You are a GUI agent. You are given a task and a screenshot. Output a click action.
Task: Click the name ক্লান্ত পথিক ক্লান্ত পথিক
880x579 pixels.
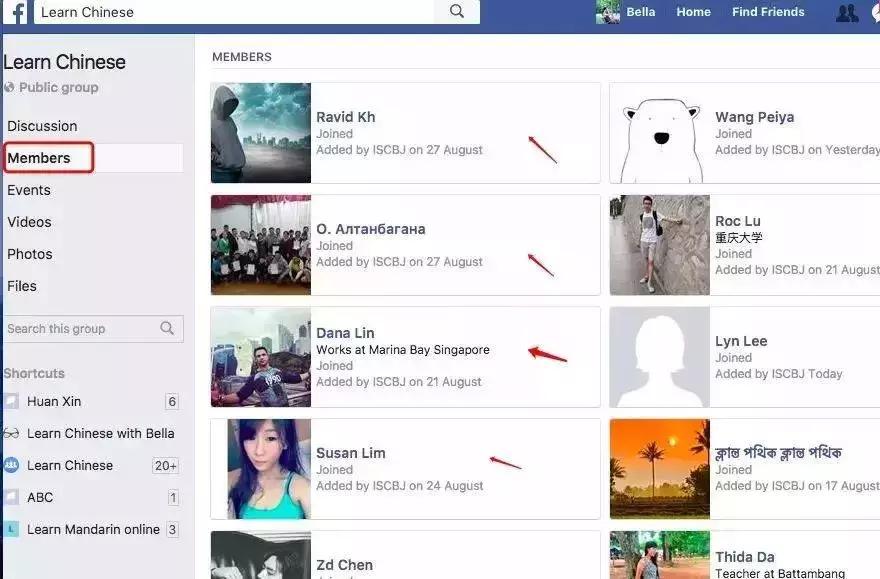coord(778,453)
